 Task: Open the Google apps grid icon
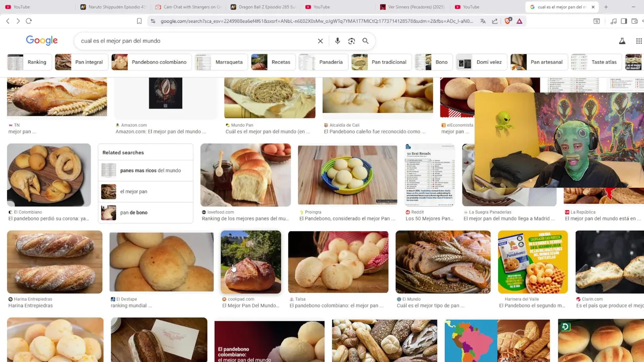tap(638, 41)
